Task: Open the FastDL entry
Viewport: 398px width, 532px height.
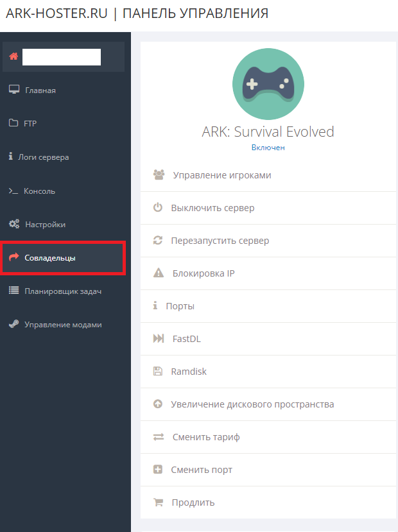Action: (268, 339)
